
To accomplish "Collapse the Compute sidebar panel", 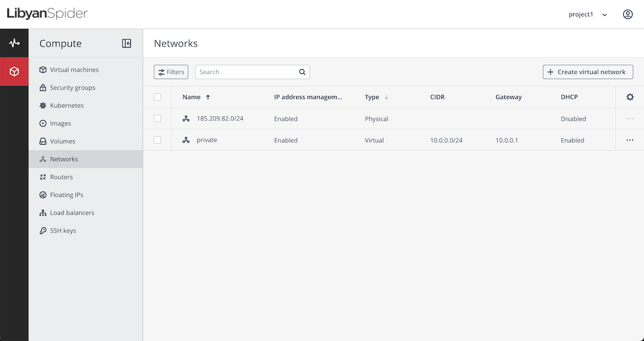I will [x=127, y=43].
